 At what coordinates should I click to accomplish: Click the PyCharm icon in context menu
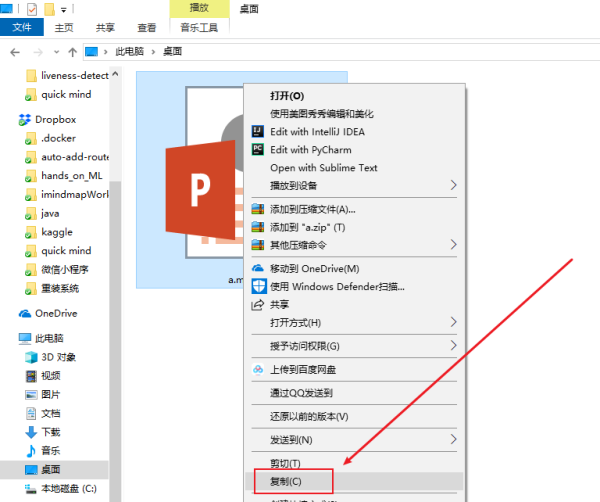(x=258, y=150)
